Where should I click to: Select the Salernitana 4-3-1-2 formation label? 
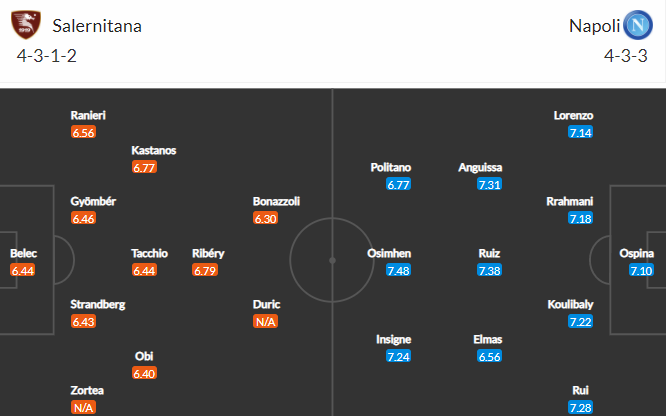(47, 56)
